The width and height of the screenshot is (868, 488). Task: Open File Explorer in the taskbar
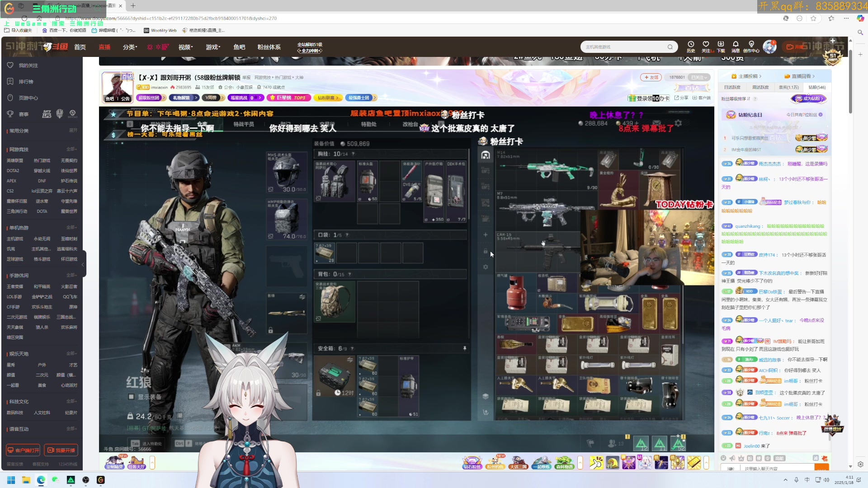click(x=26, y=480)
